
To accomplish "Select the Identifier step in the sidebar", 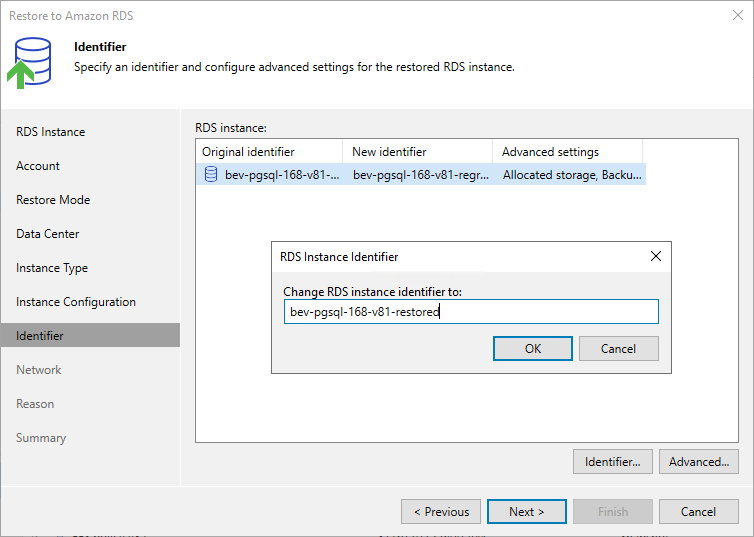I will (x=90, y=336).
